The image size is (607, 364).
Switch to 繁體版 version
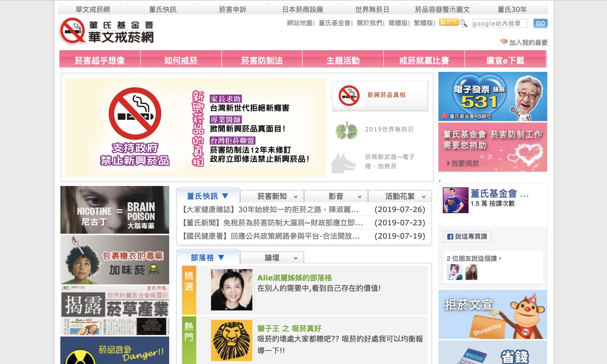click(423, 23)
